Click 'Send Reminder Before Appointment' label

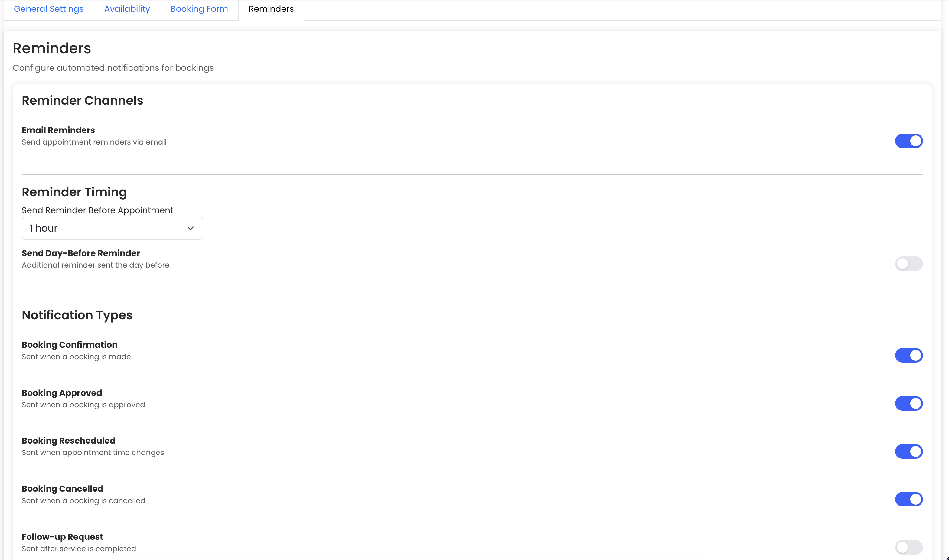click(x=97, y=210)
